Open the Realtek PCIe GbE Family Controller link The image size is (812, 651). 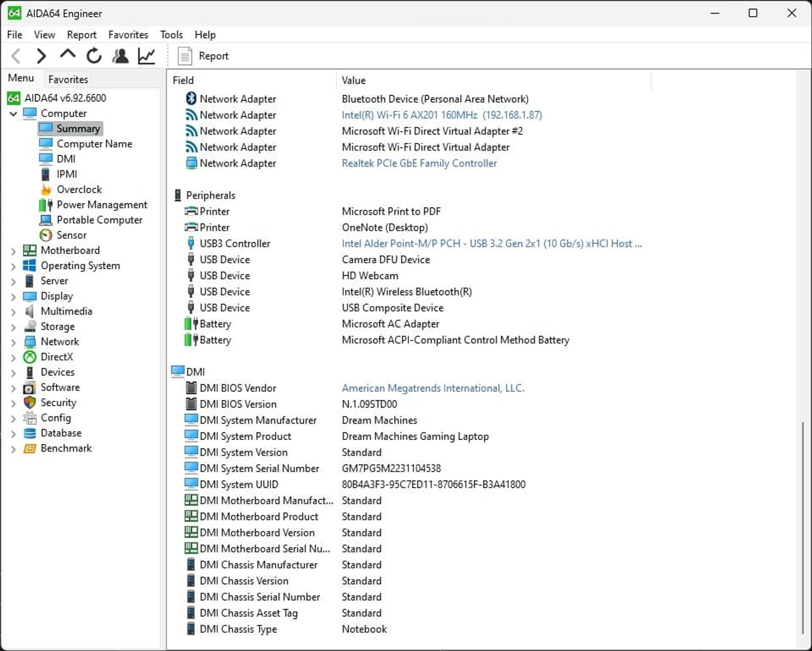[419, 163]
